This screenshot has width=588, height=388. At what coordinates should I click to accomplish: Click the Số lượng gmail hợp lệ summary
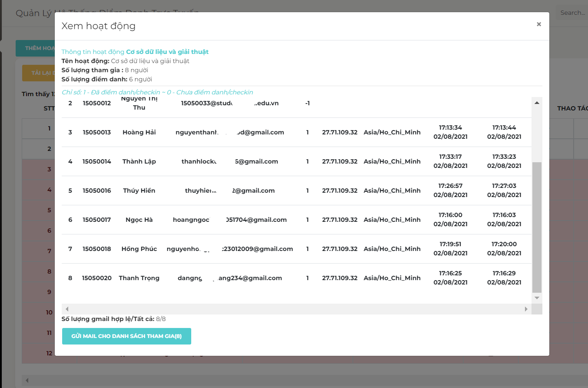coord(114,319)
